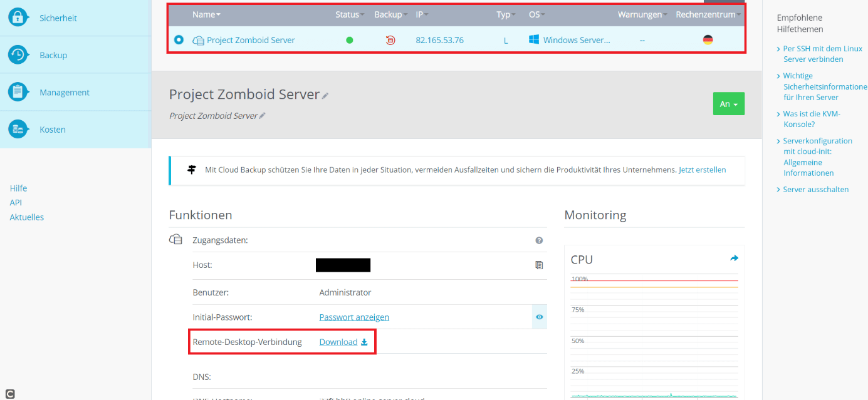Screen dimensions: 868x400
Task: Click the German flag in Rechenzentrum column
Action: (x=708, y=39)
